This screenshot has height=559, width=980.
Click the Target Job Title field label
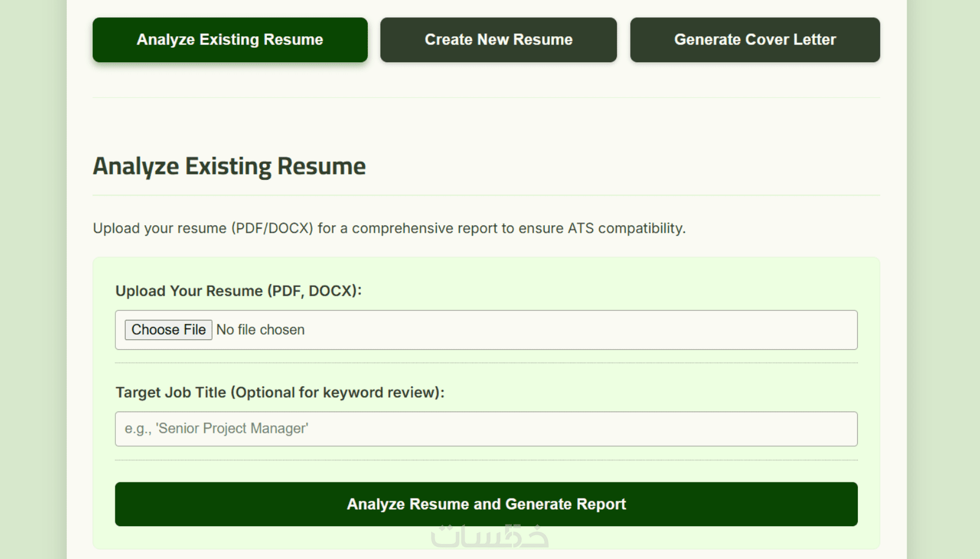(280, 392)
